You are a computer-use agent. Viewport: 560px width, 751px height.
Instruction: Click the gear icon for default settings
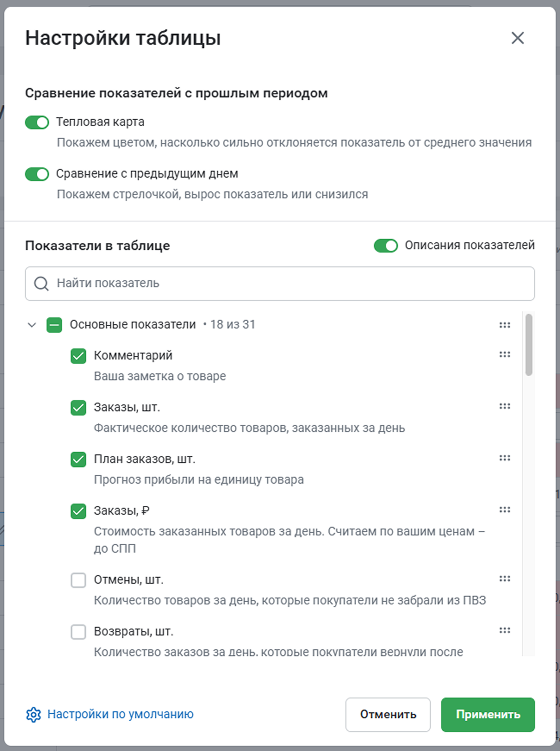pos(33,714)
